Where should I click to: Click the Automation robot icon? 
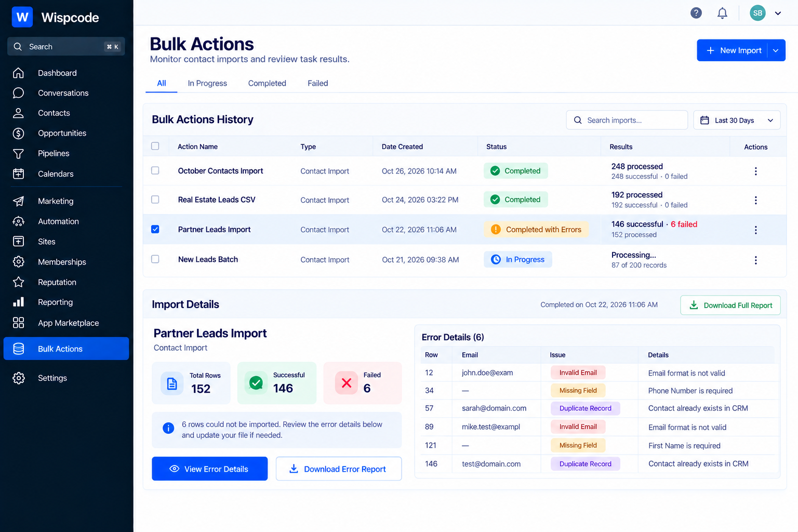[18, 221]
